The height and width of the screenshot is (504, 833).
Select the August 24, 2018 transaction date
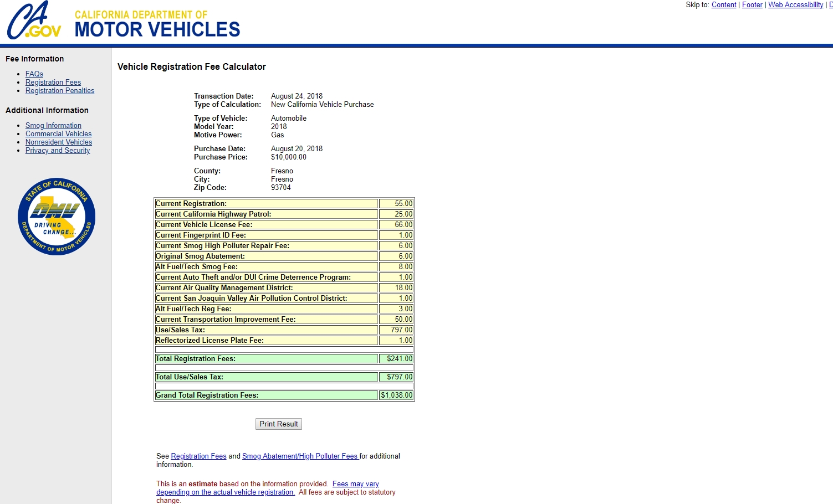coord(297,96)
